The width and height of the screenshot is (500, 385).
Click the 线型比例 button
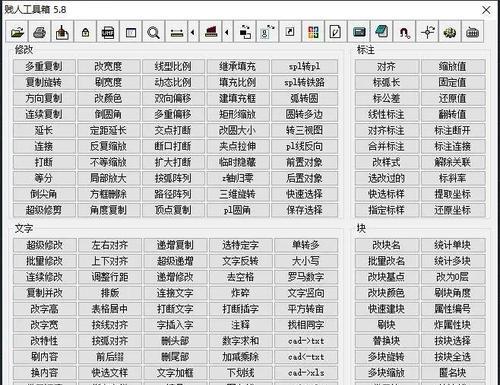[x=173, y=66]
